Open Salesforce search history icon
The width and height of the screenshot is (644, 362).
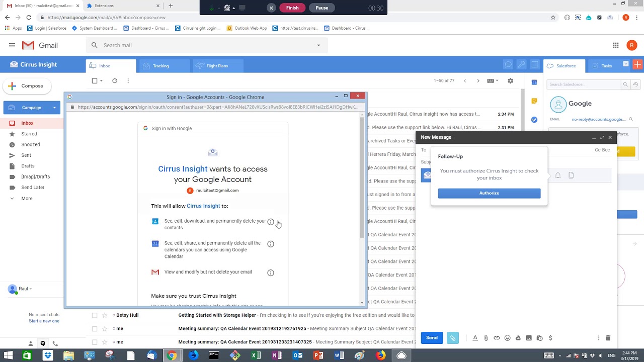pyautogui.click(x=635, y=84)
